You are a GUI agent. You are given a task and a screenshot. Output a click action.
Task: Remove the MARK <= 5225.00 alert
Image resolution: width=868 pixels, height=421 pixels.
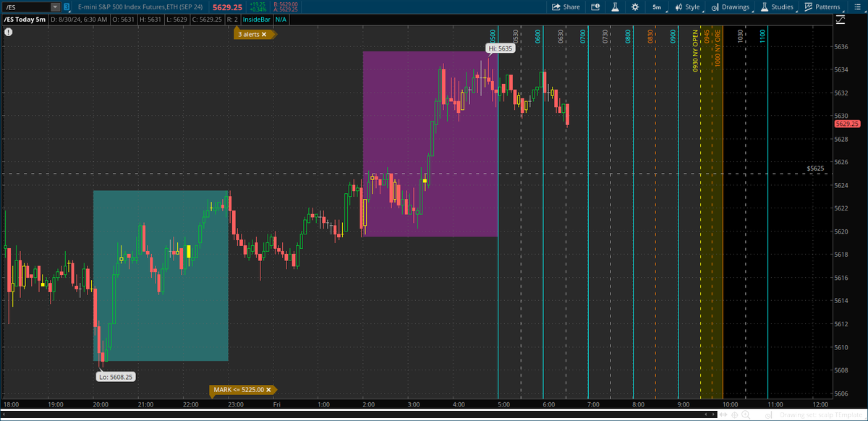click(269, 389)
